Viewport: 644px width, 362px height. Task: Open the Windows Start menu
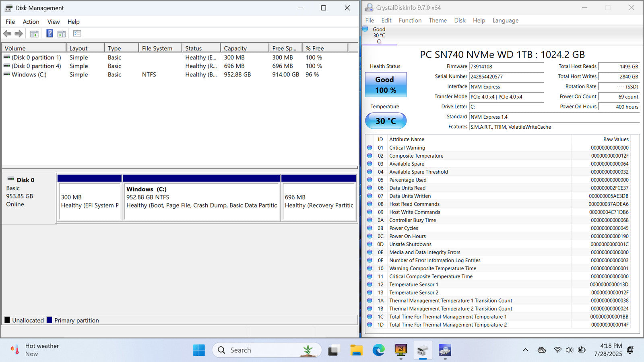pyautogui.click(x=199, y=350)
